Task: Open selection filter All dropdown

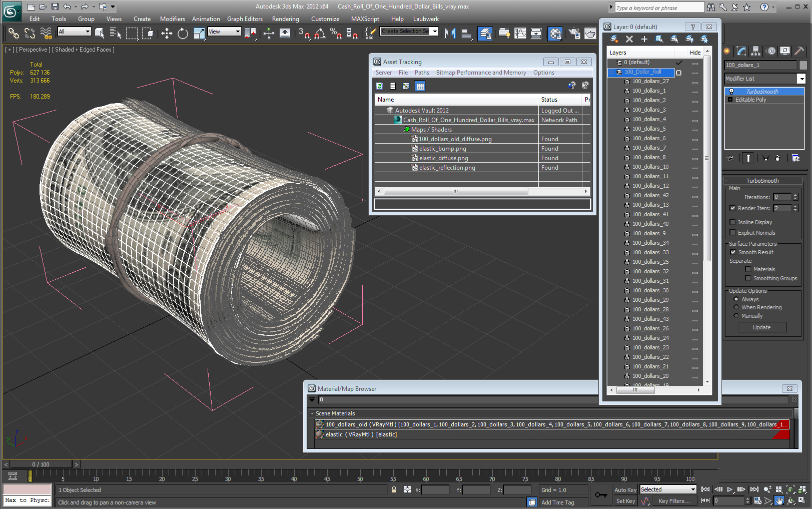Action: [x=75, y=32]
